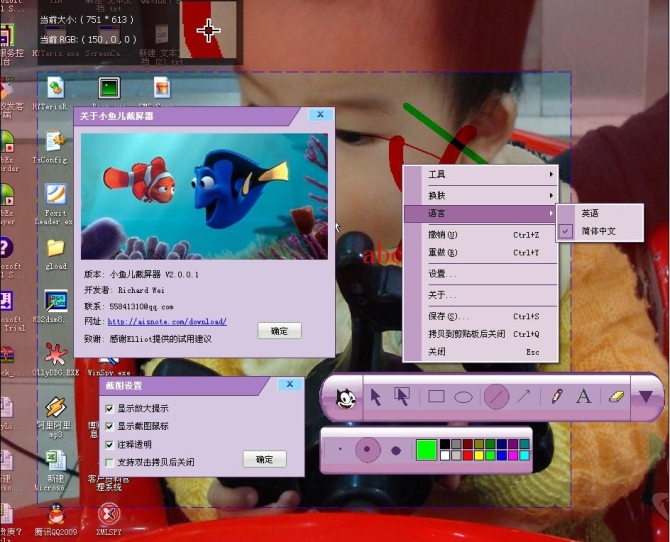This screenshot has height=542, width=670.
Task: Pick the bright red color swatch
Action: click(x=467, y=455)
